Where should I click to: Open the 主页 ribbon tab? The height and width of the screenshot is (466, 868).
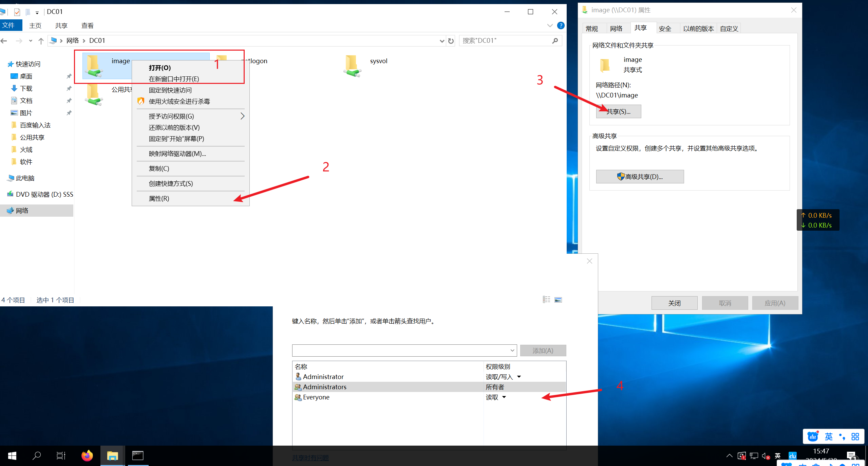tap(35, 25)
